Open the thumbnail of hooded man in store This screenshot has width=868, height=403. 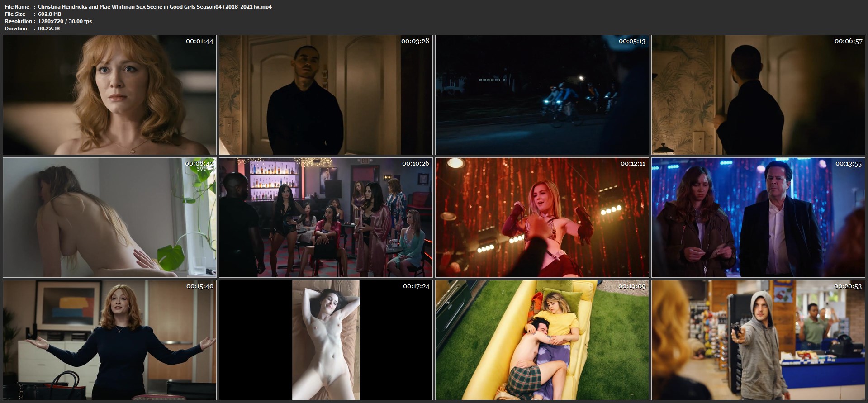coord(758,340)
